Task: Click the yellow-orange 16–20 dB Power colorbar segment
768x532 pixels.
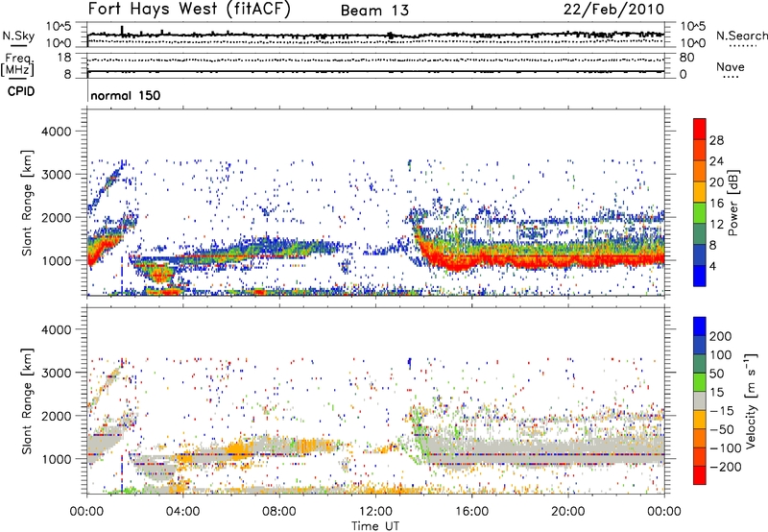Action: tap(700, 191)
